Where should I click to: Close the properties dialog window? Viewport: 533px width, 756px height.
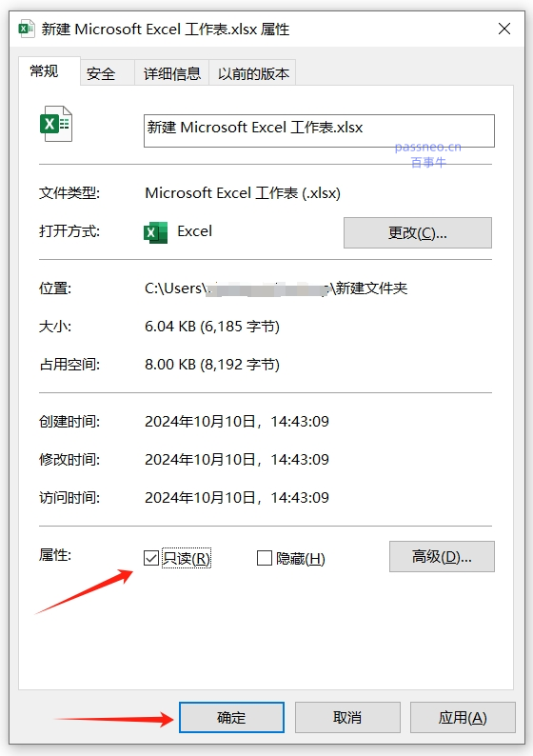pyautogui.click(x=504, y=29)
